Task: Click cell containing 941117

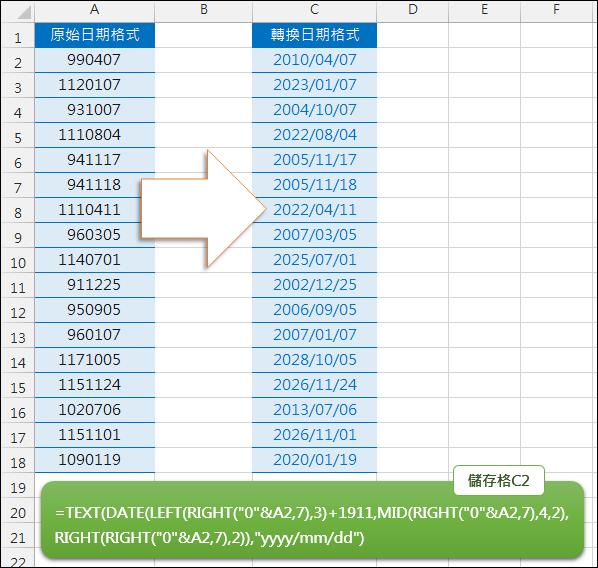Action: tap(95, 160)
